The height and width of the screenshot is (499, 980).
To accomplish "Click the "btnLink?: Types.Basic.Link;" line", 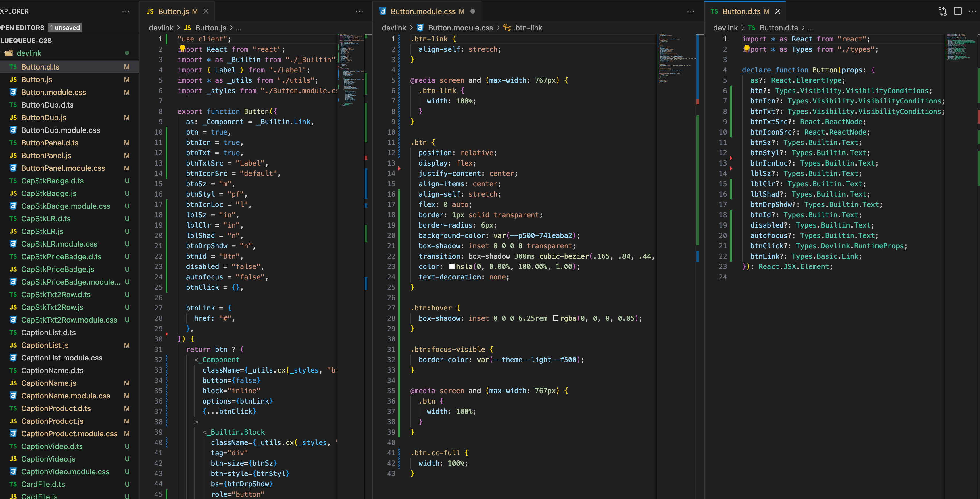I will coord(806,256).
